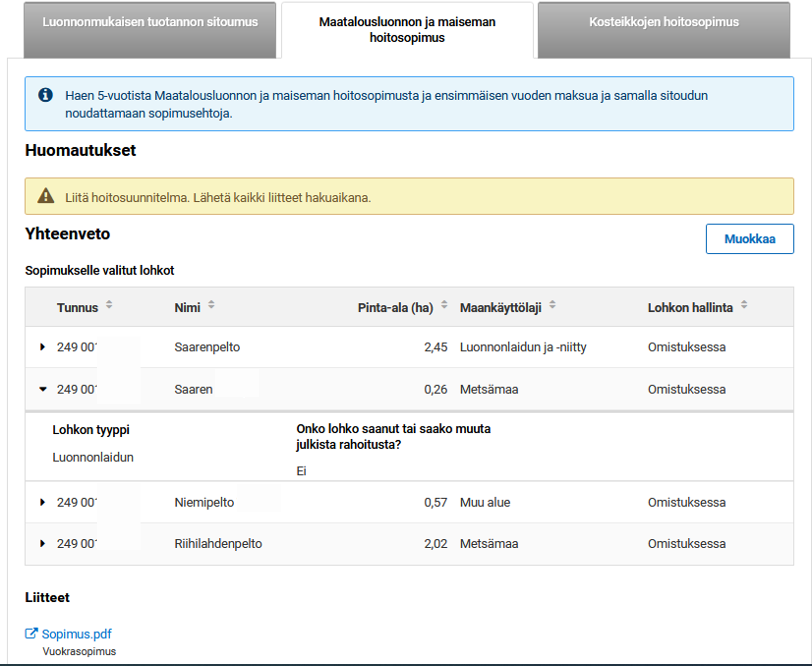Expand the Saarenpelto row

43,347
